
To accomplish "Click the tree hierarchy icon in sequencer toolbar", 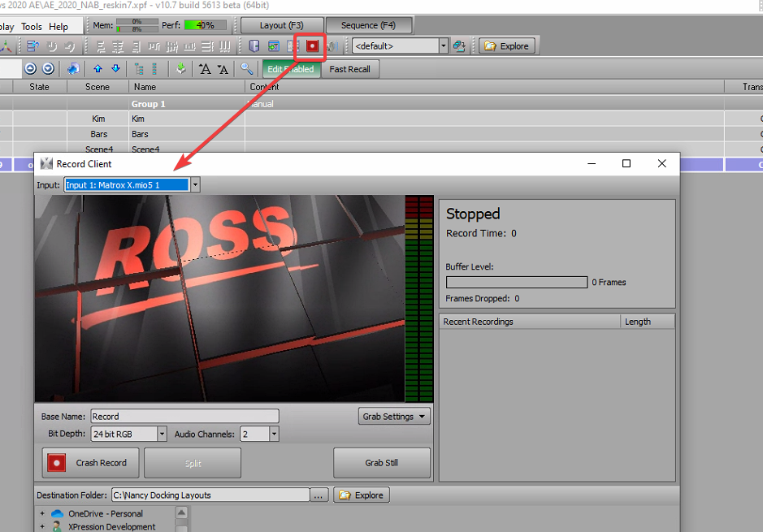I will 139,69.
